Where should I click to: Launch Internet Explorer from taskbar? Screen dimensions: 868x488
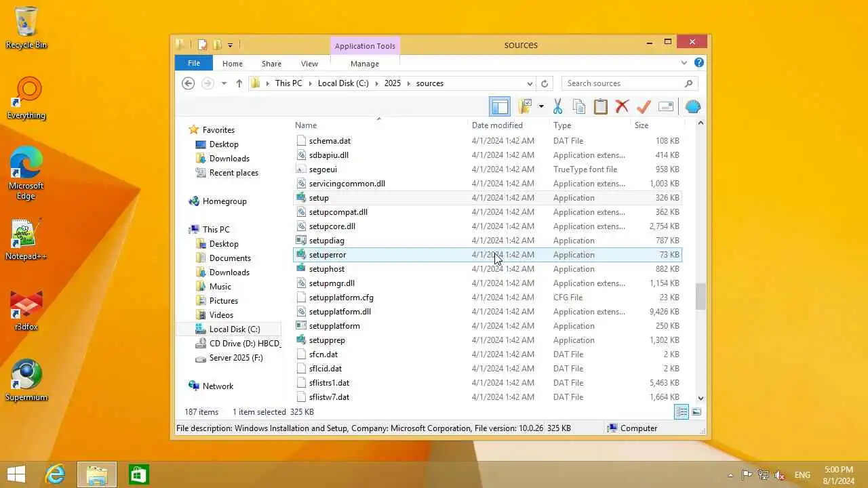pos(55,474)
